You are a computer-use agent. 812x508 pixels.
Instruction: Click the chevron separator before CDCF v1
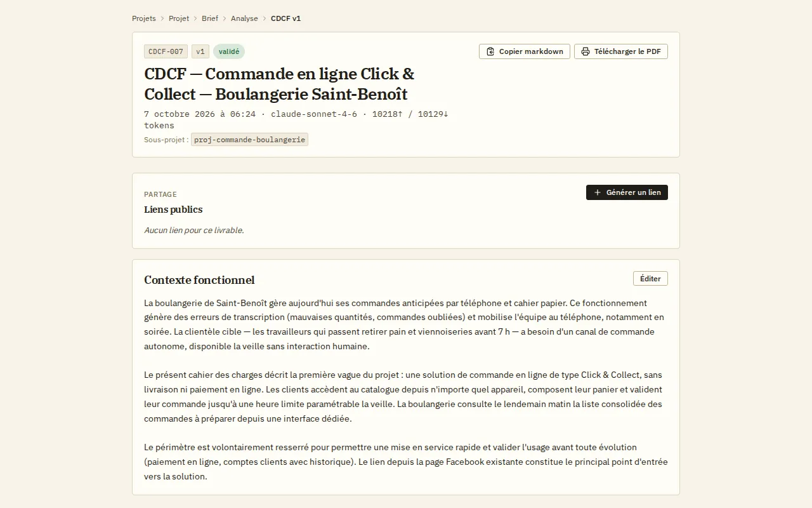coord(265,18)
